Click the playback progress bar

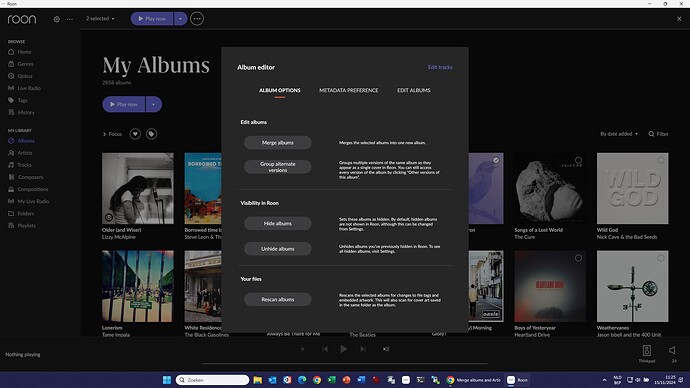tap(345, 364)
